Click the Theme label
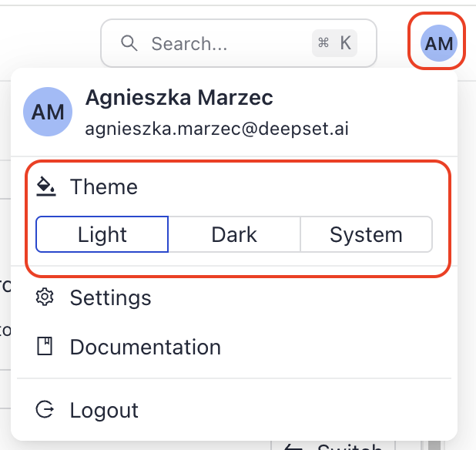 click(x=104, y=186)
